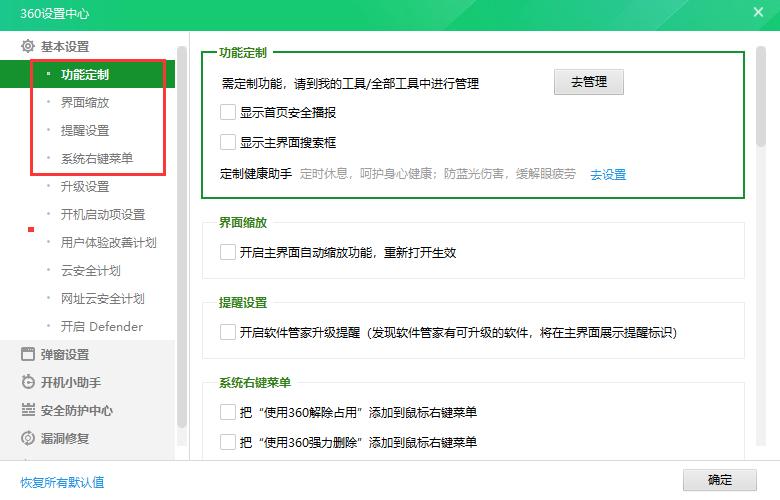Select 开启 Defender sidebar entry

point(102,326)
